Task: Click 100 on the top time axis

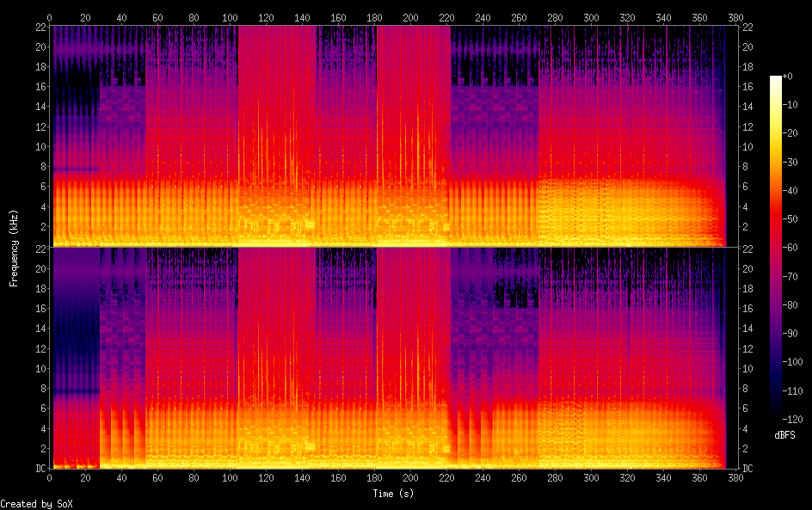Action: click(230, 17)
